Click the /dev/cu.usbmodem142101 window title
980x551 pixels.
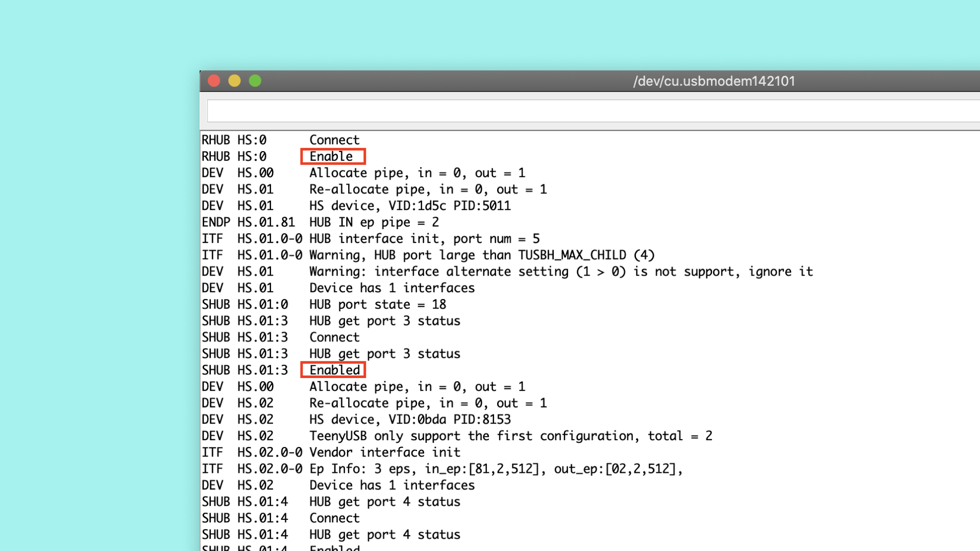click(x=714, y=81)
